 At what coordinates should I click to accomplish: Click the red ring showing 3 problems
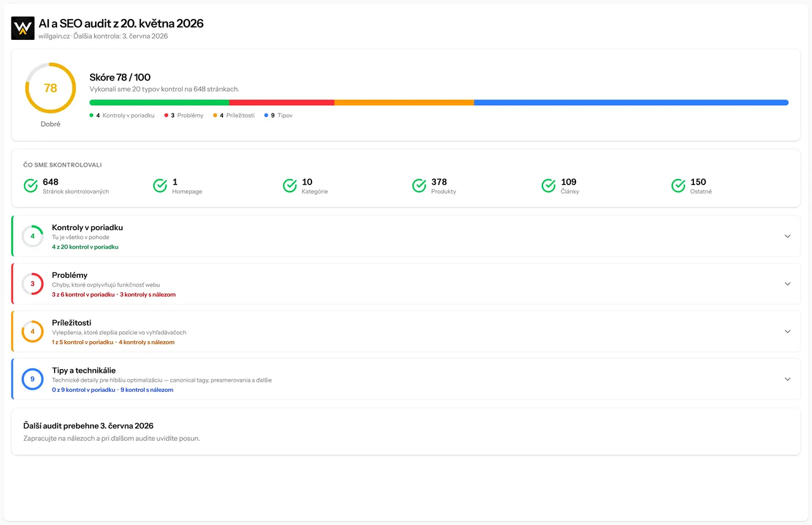32,283
